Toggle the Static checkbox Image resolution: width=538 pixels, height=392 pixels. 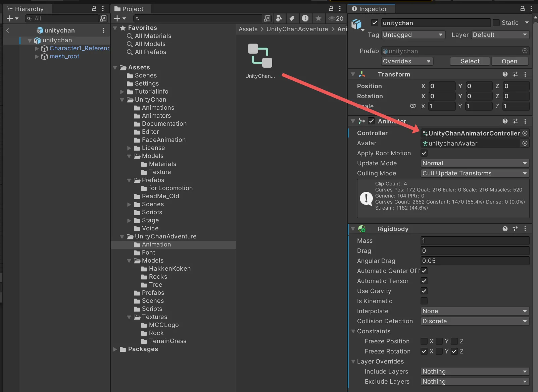496,23
